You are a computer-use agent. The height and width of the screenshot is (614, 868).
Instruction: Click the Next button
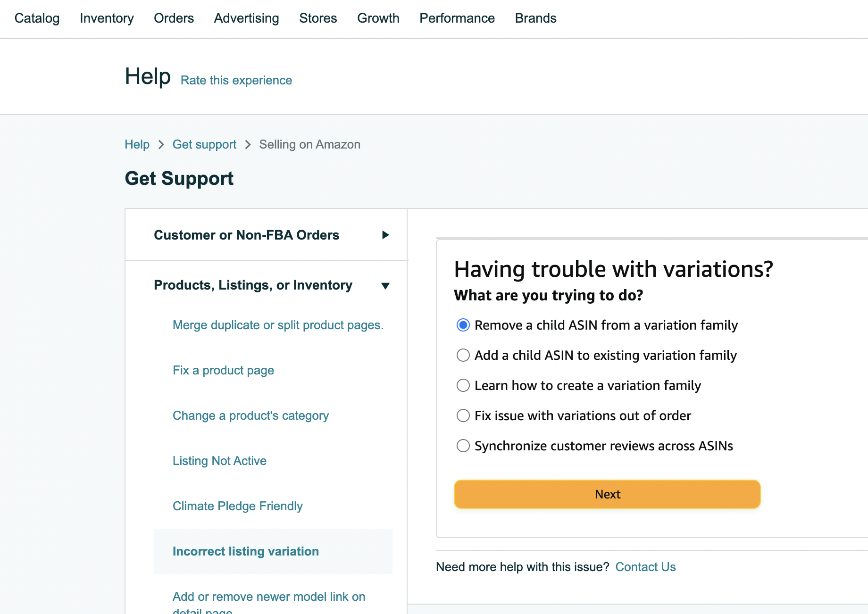coord(607,494)
